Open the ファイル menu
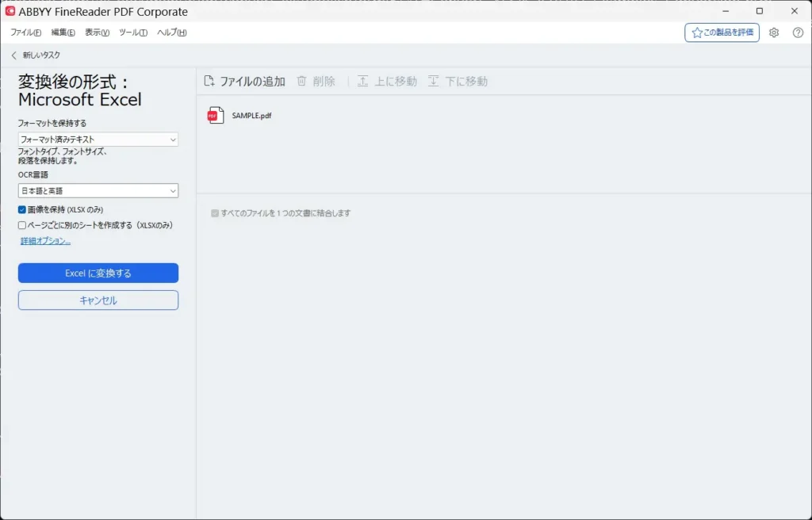This screenshot has width=812, height=520. pyautogui.click(x=25, y=32)
